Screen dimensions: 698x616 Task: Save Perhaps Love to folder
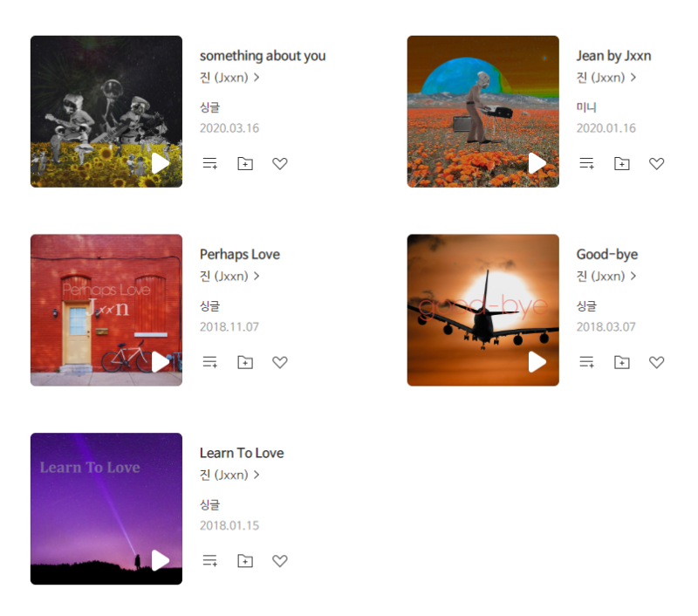(x=245, y=362)
